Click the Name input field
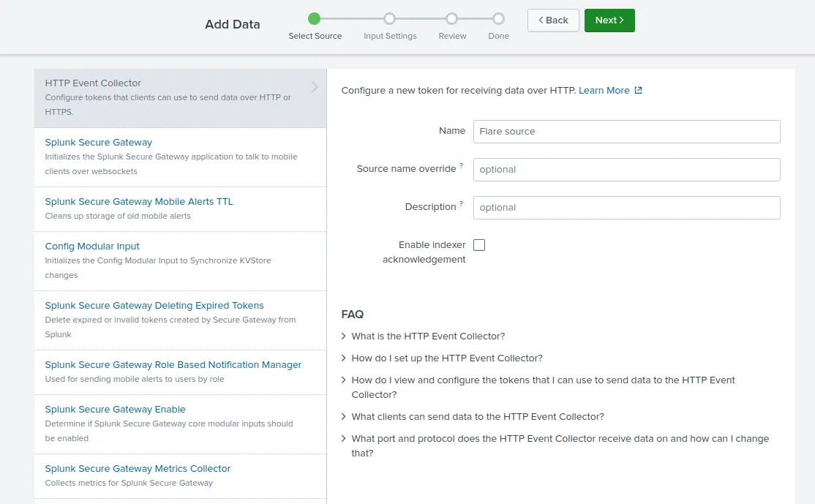 tap(626, 132)
